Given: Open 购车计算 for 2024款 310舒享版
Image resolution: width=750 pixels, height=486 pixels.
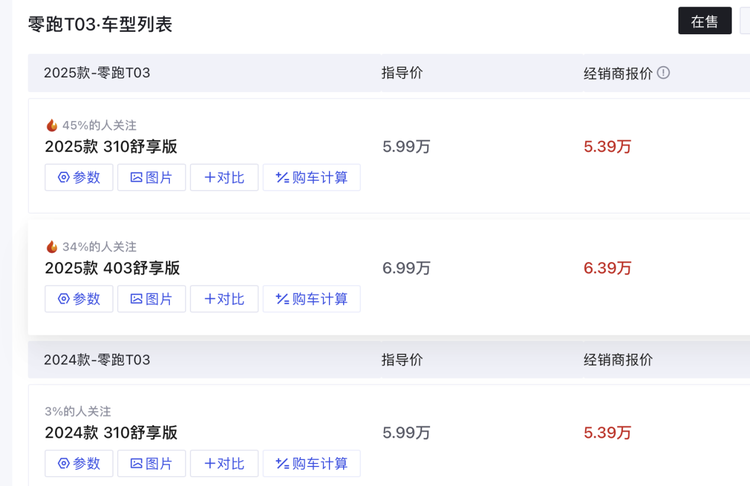Looking at the screenshot, I should point(312,464).
